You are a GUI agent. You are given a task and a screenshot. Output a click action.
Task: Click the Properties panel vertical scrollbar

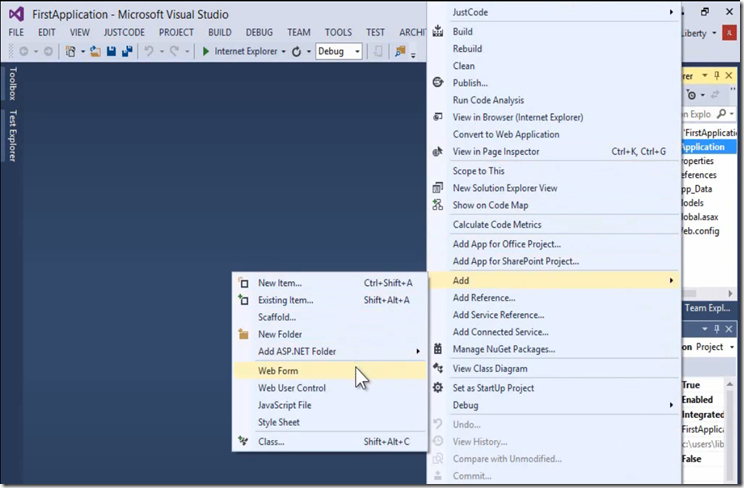click(x=731, y=429)
